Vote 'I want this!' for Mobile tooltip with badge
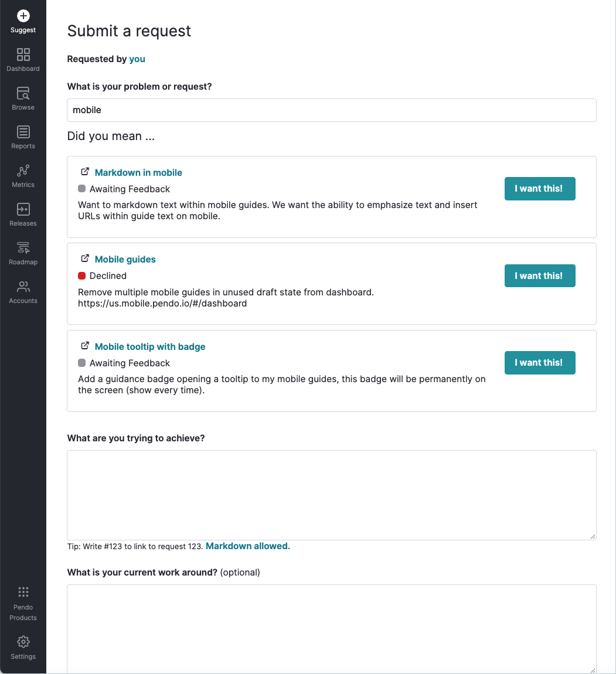The height and width of the screenshot is (674, 616). [540, 363]
